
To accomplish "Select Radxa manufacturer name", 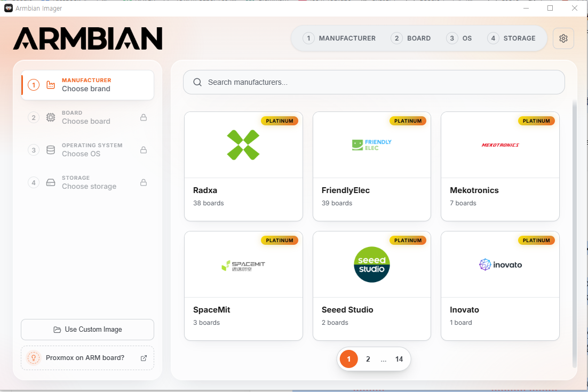I will tap(205, 190).
